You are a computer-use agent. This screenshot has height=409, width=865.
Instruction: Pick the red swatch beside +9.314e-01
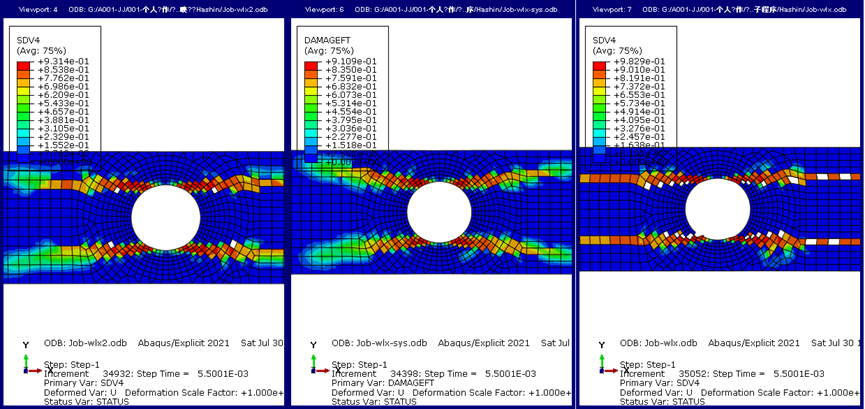pos(24,66)
